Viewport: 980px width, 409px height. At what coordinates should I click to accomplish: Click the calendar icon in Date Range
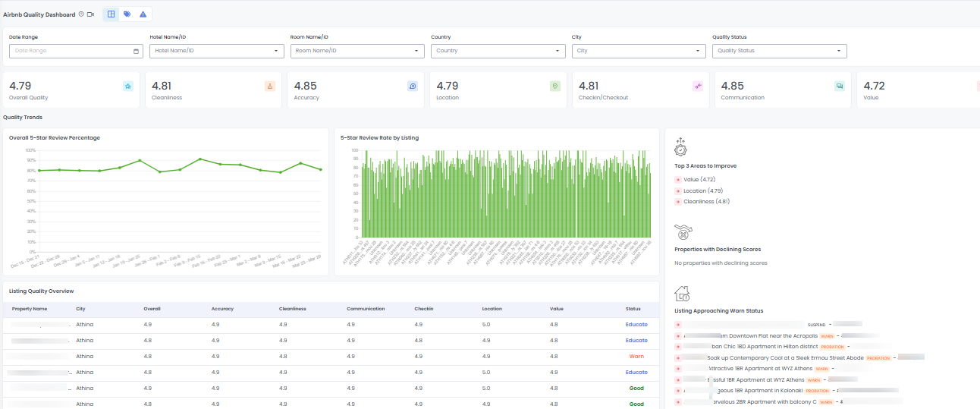point(136,51)
